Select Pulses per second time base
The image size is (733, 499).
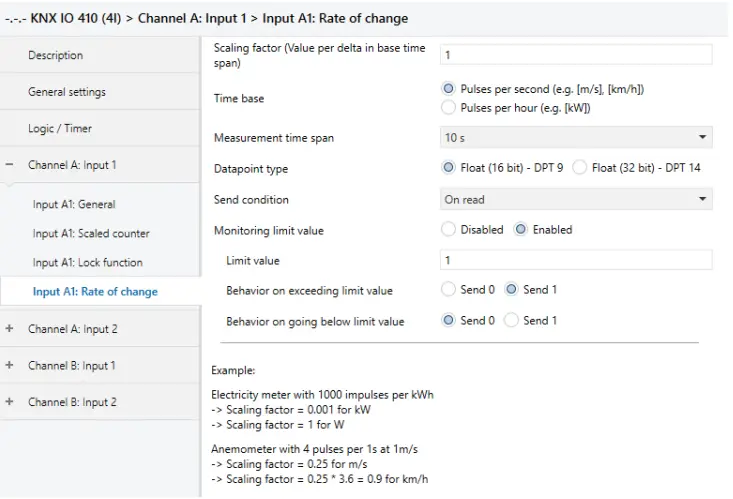click(449, 89)
